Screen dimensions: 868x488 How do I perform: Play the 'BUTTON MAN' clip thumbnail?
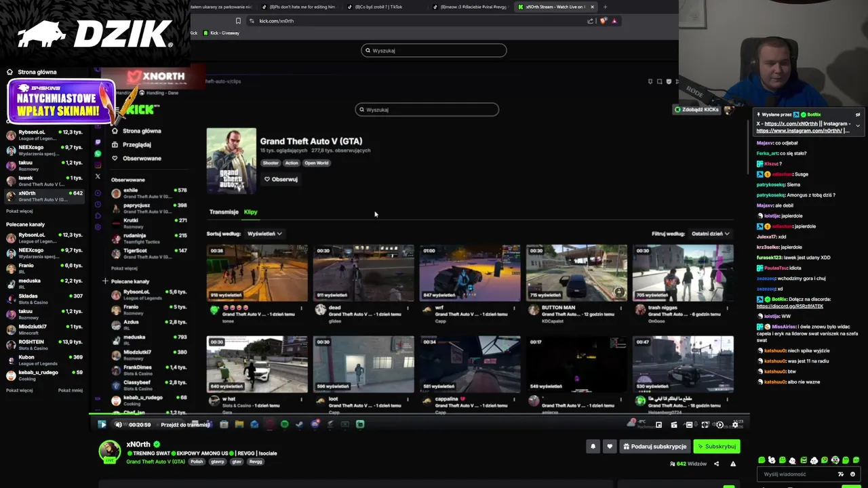tap(576, 273)
